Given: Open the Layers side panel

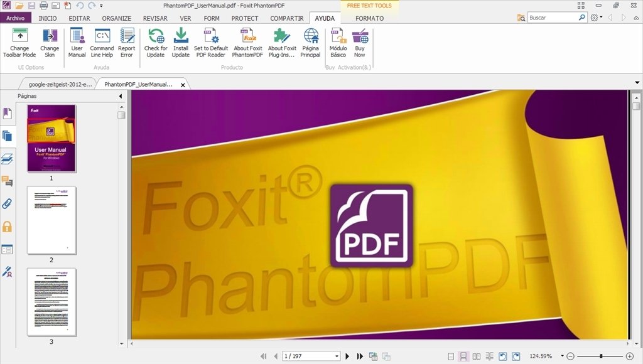Looking at the screenshot, I should click(x=7, y=158).
